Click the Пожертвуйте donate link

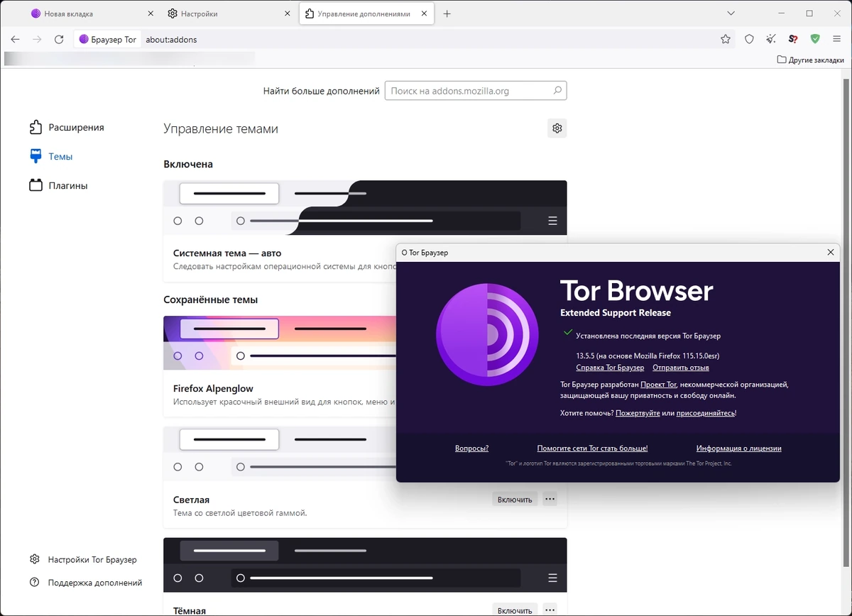coord(638,413)
